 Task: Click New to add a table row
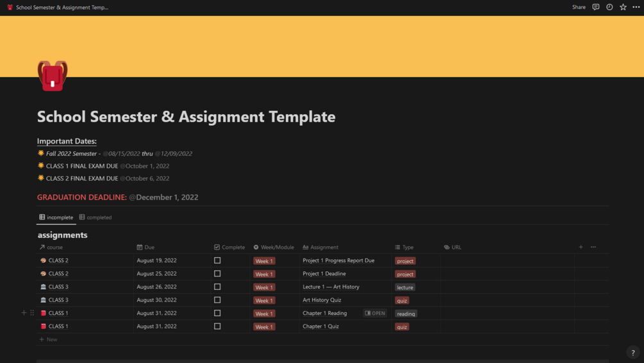(49, 339)
